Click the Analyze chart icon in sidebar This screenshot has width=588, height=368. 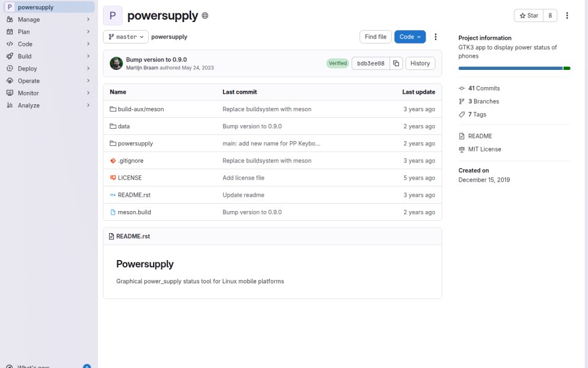10,105
